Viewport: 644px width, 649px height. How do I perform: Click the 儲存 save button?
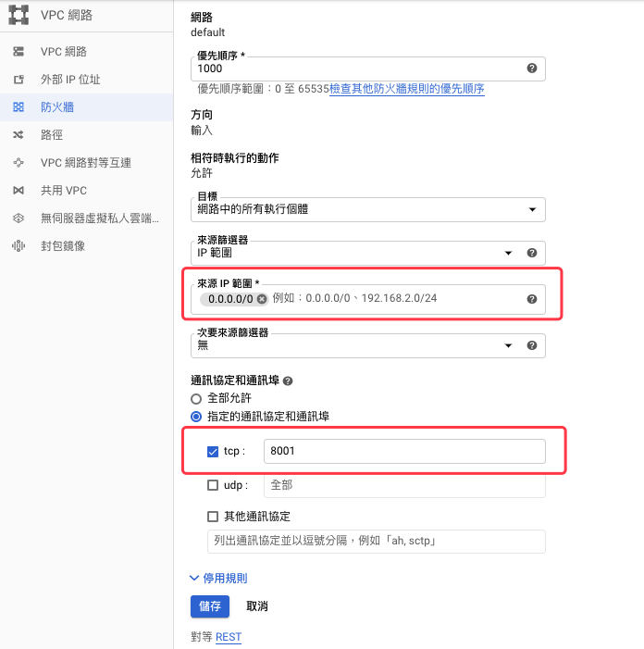[x=210, y=606]
